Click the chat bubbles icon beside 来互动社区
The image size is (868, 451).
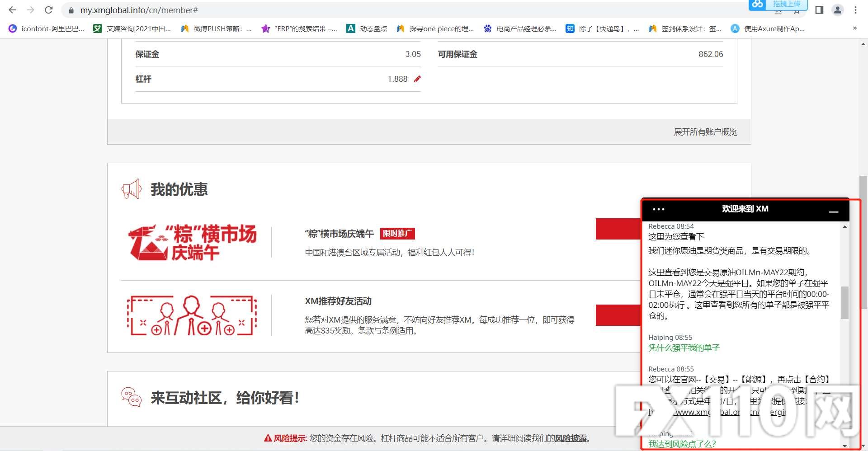click(132, 397)
